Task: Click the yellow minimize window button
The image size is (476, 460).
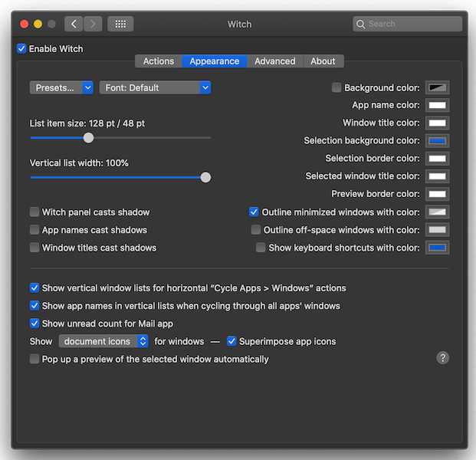Action: tap(38, 24)
